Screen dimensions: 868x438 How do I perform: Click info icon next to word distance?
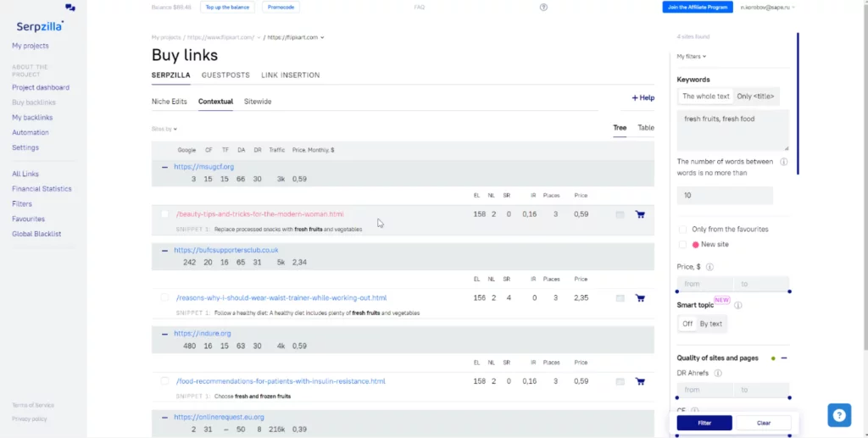coord(784,162)
